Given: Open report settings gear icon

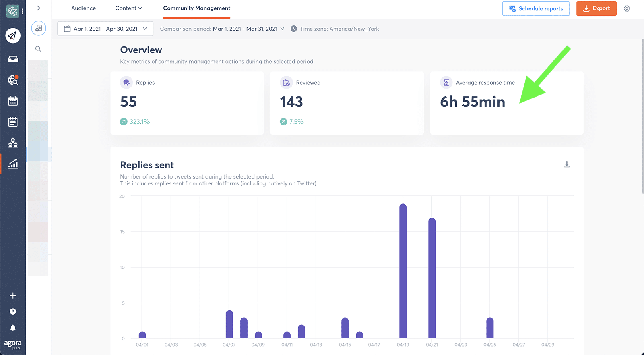Looking at the screenshot, I should click(x=627, y=8).
